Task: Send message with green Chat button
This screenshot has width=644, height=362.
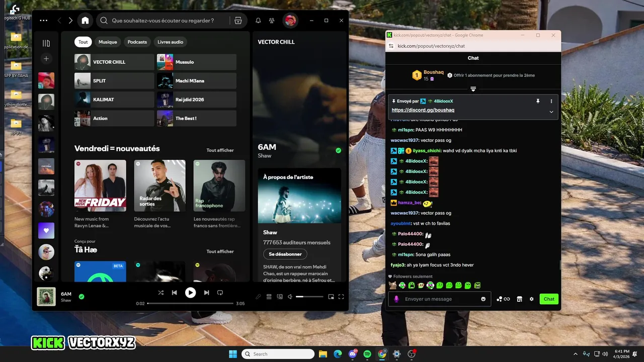Action: (x=549, y=299)
